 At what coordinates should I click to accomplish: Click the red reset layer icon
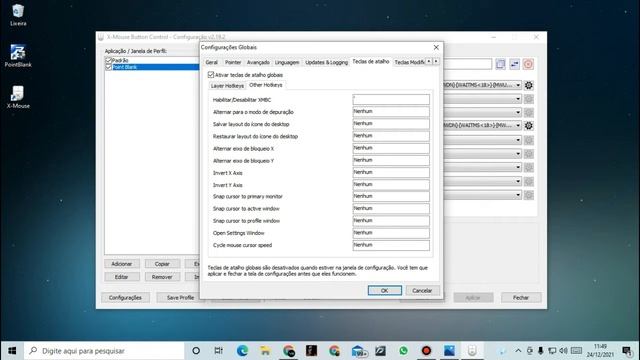[528, 64]
